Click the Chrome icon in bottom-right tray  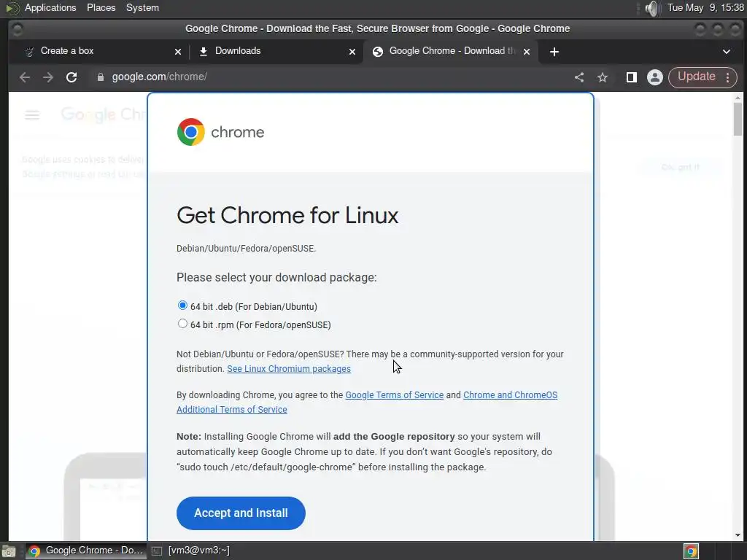point(692,551)
